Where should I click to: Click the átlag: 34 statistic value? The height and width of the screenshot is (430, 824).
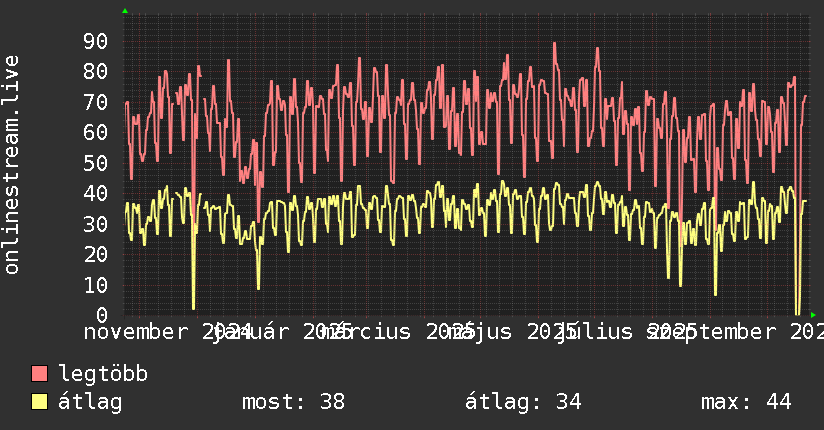click(x=523, y=402)
